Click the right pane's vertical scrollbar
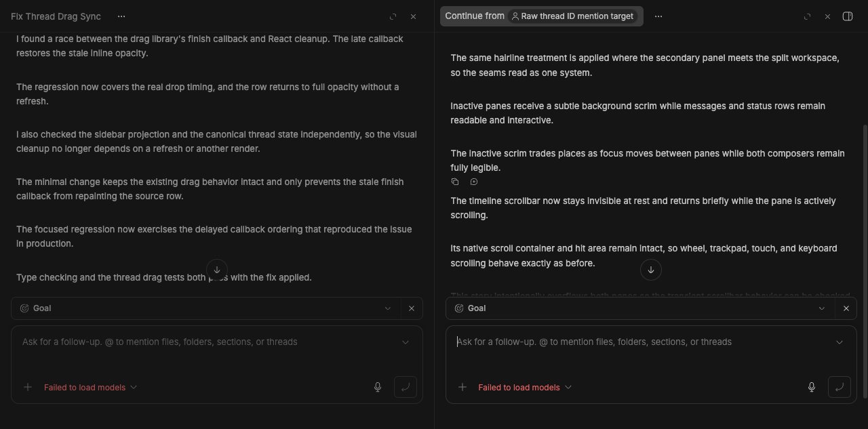This screenshot has height=429, width=868. (865, 261)
